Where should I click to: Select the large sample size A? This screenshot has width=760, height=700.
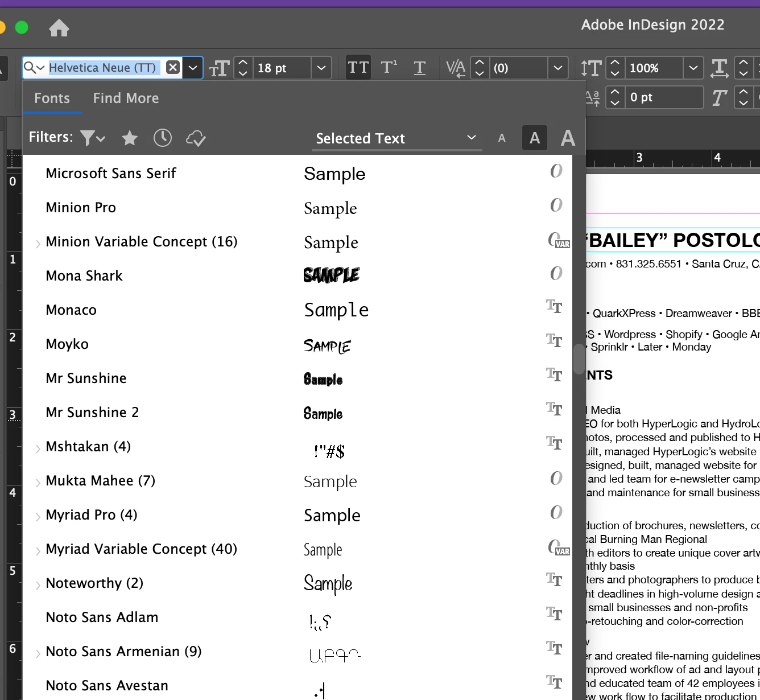pos(568,138)
